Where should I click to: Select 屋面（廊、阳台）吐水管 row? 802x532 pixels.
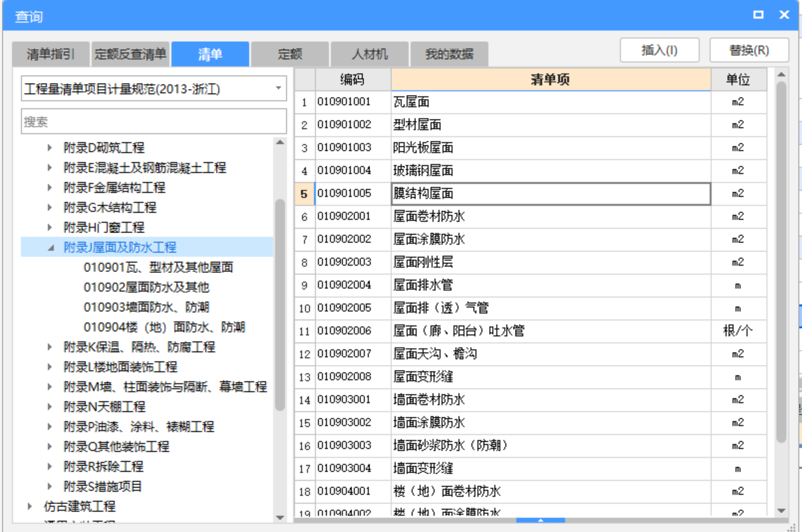click(x=530, y=331)
